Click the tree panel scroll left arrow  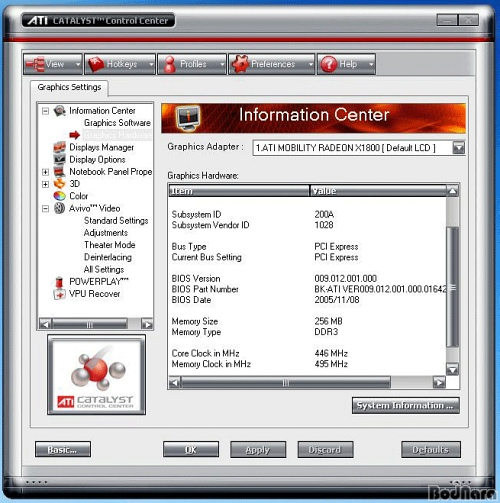[45, 324]
